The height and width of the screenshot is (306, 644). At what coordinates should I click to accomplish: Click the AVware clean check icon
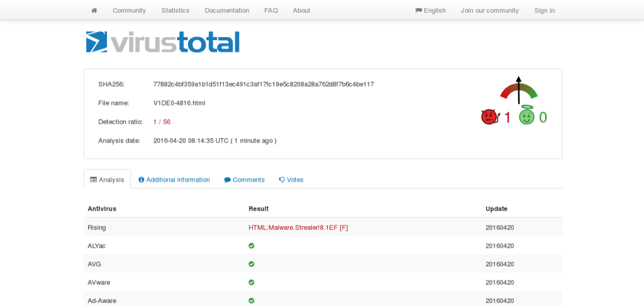click(x=252, y=282)
